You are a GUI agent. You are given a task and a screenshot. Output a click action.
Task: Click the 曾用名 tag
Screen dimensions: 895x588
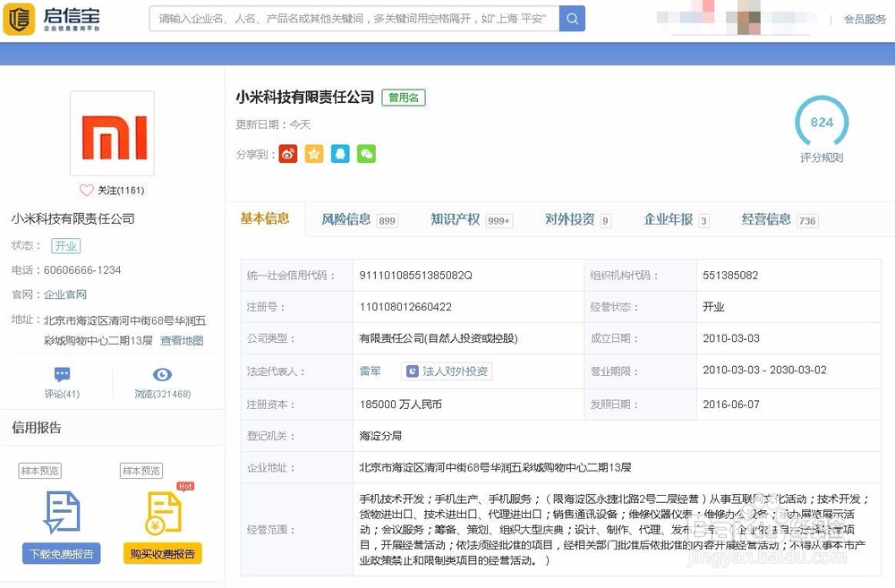pos(404,98)
